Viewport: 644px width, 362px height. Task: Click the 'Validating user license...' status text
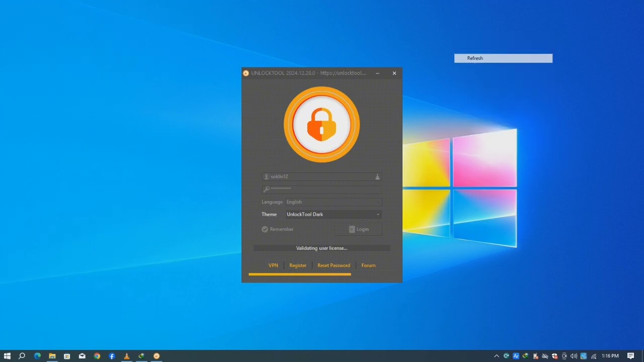(x=321, y=248)
